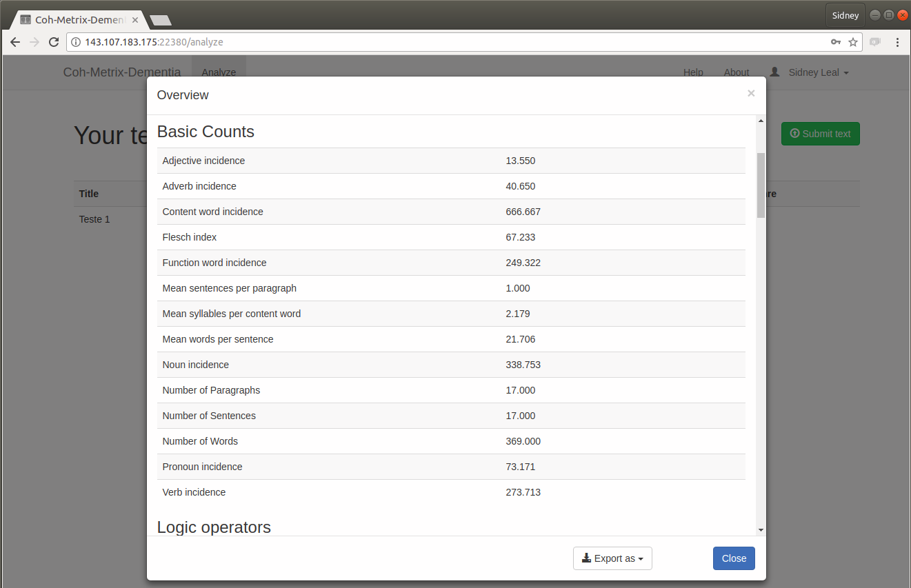Click the Pronoun incidence value 73.171
Screen dimensions: 911x588
[521, 467]
